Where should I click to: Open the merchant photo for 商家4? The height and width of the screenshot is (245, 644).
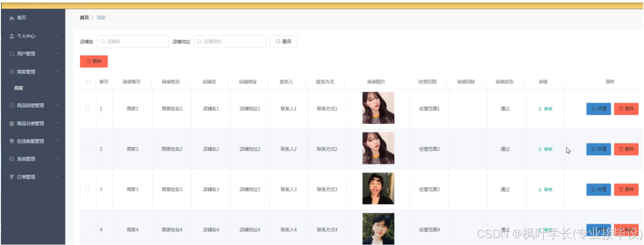pos(378,229)
